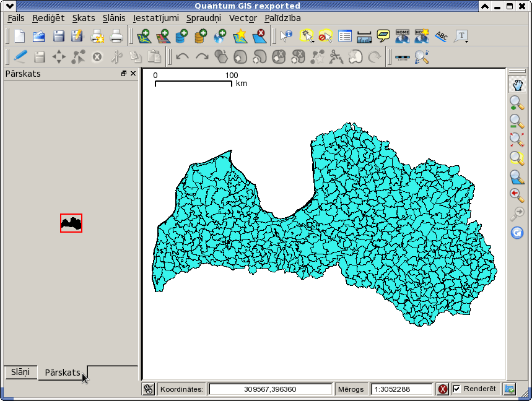
Task: Create new bookmark starred globe icon
Action: [422, 37]
